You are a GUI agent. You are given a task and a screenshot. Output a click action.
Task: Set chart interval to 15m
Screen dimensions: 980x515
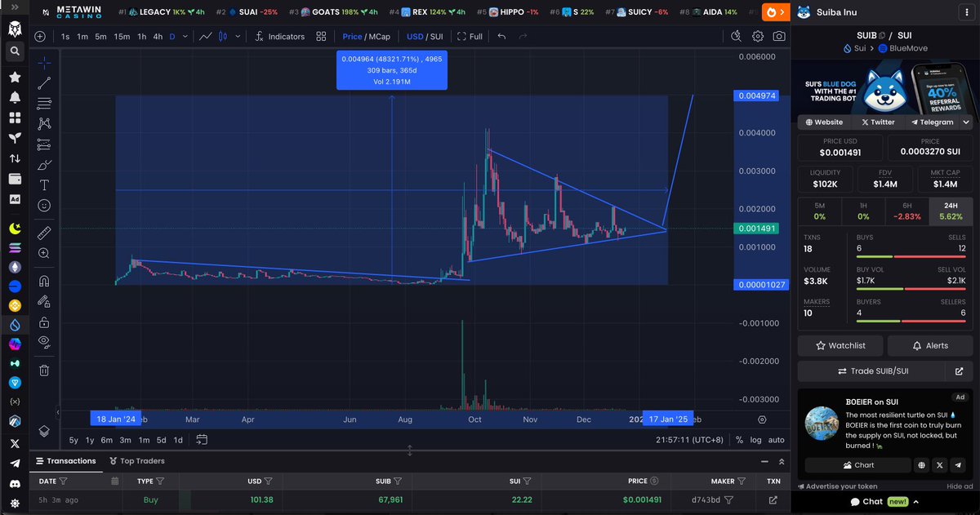pyautogui.click(x=122, y=37)
